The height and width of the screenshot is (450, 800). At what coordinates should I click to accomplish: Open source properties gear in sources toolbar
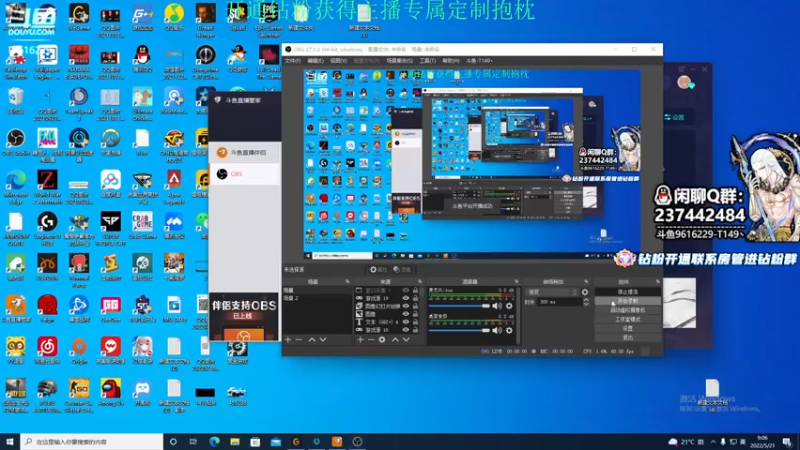click(382, 339)
